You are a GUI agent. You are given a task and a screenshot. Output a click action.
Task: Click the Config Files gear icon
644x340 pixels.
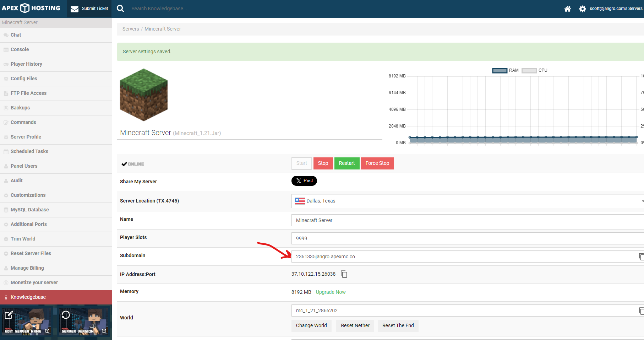click(6, 79)
